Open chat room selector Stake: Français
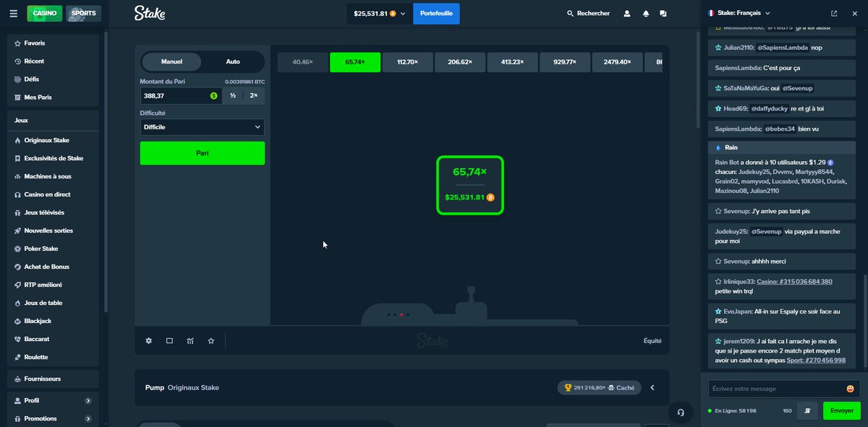Screen dimensions: 868x427 739,13
